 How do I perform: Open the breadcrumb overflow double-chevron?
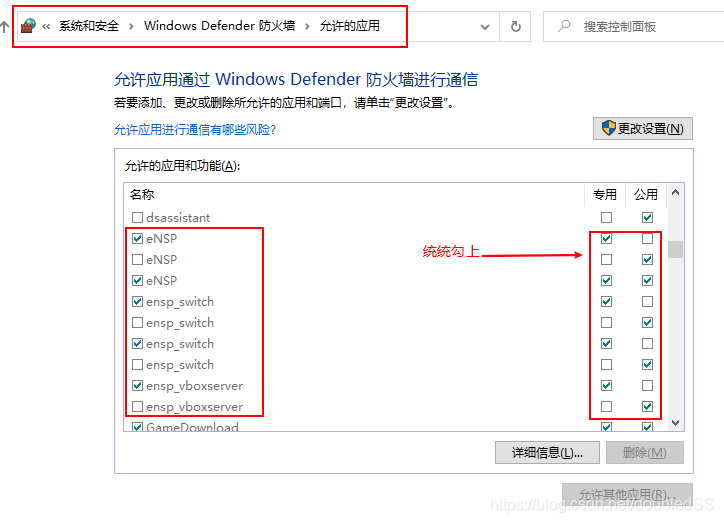(x=46, y=26)
